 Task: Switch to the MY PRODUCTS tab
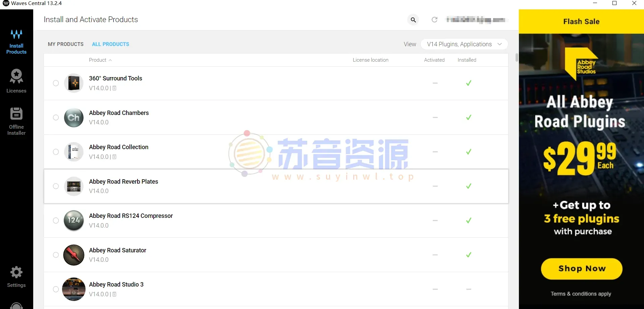65,44
